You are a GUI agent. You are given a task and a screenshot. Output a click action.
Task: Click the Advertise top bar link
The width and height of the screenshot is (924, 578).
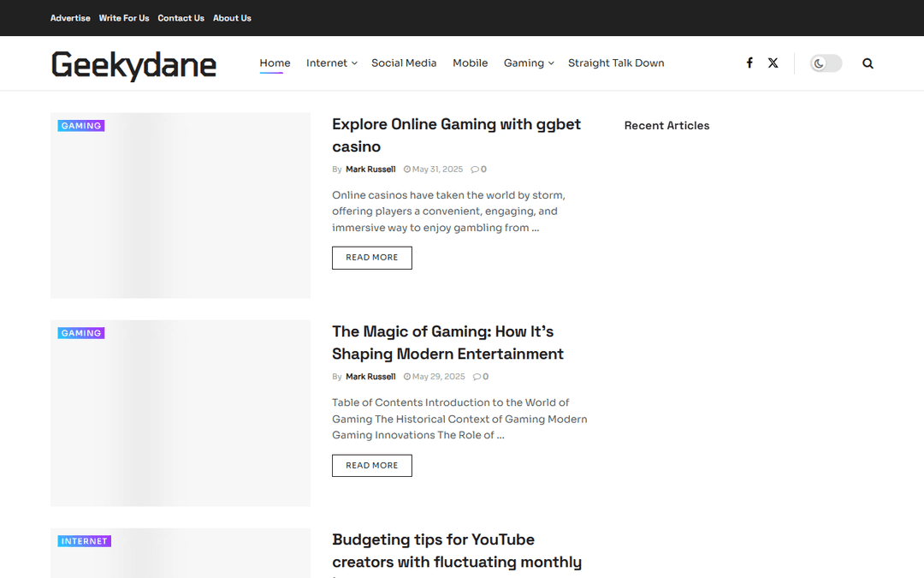point(70,18)
